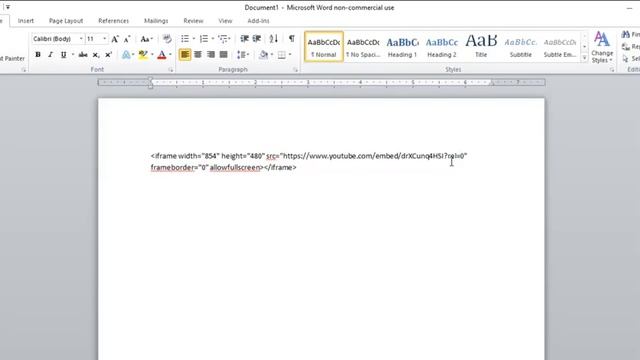Image resolution: width=640 pixels, height=360 pixels.
Task: Apply Heading 2 style
Action: pos(442,47)
